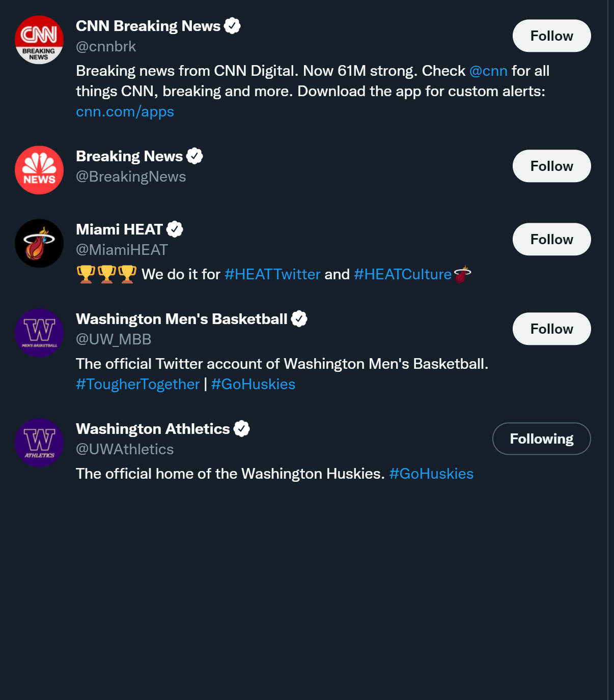Viewport: 614px width, 700px height.
Task: Click the #TougherTogether hashtag
Action: coord(137,384)
